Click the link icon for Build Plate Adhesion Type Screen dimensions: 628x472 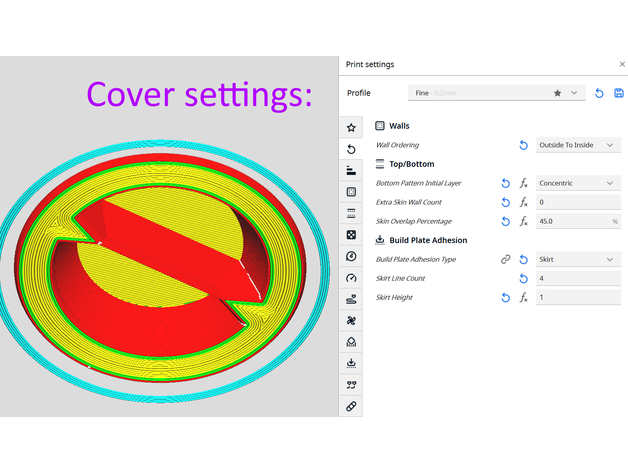(x=506, y=259)
